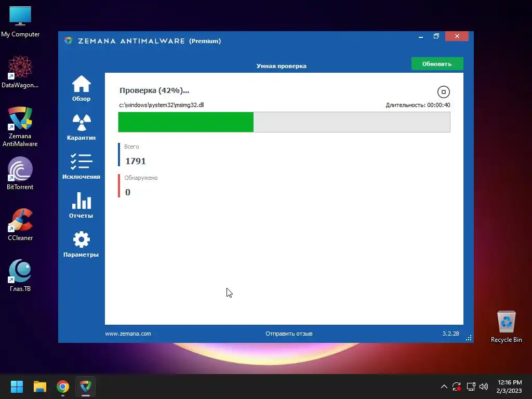This screenshot has height=399, width=532.
Task: Minimize the Zemana window
Action: point(421,36)
